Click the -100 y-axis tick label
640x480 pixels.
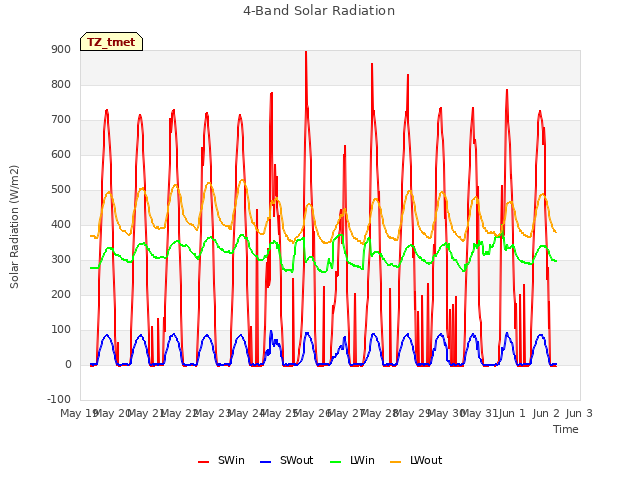59,399
